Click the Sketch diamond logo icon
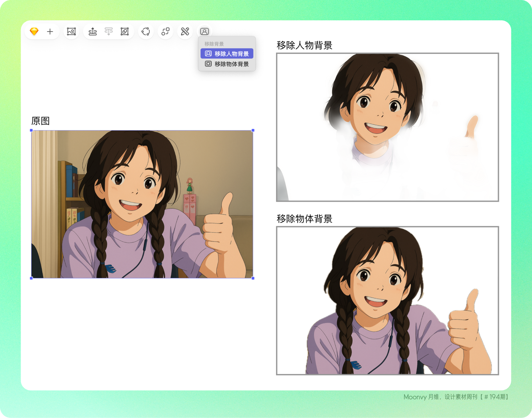Image resolution: width=532 pixels, height=418 pixels. click(x=34, y=32)
